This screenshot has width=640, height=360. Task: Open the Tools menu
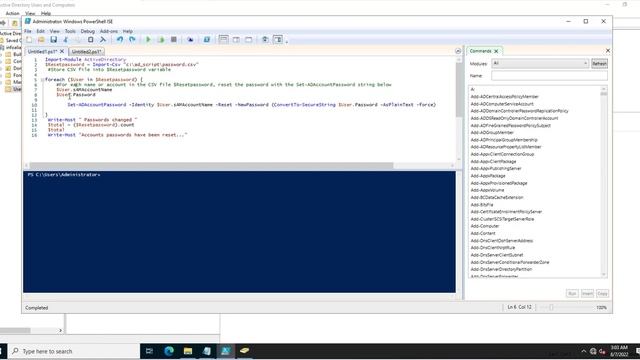tap(70, 31)
